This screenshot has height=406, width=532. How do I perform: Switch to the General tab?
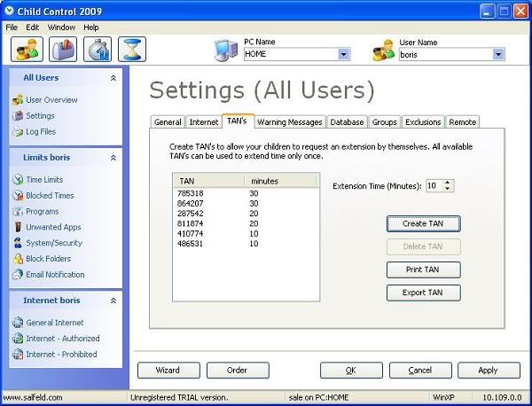[x=168, y=122]
